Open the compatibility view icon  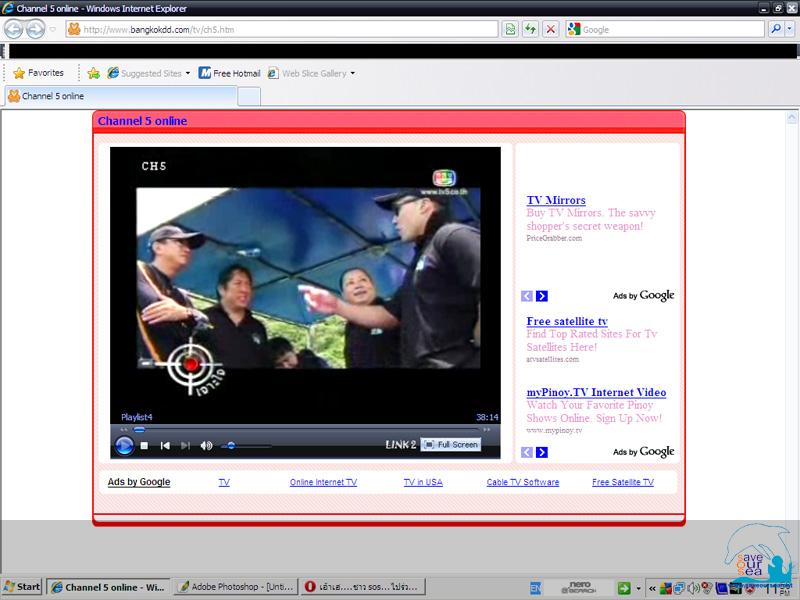click(x=511, y=29)
